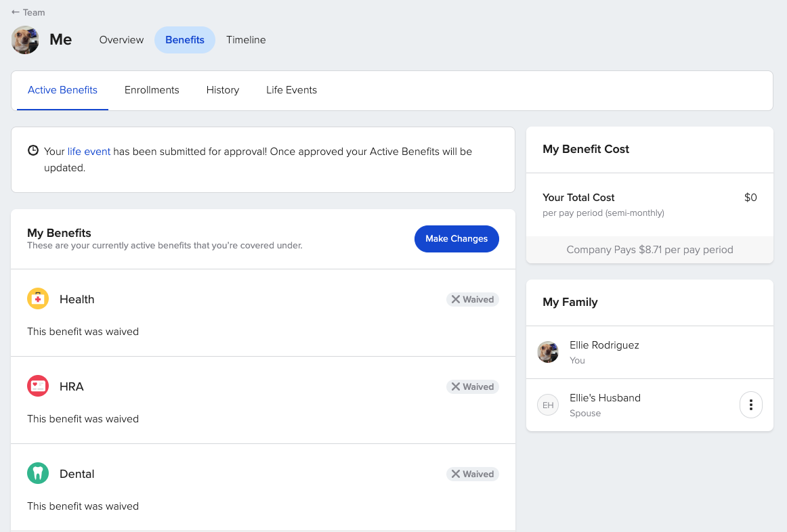The width and height of the screenshot is (787, 532).
Task: Switch to the Enrollments tab
Action: click(152, 90)
